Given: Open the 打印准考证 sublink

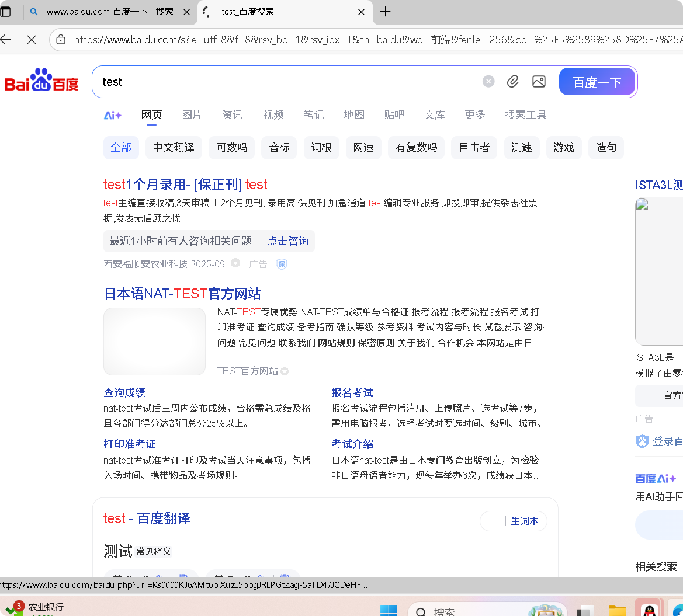Looking at the screenshot, I should pyautogui.click(x=129, y=444).
